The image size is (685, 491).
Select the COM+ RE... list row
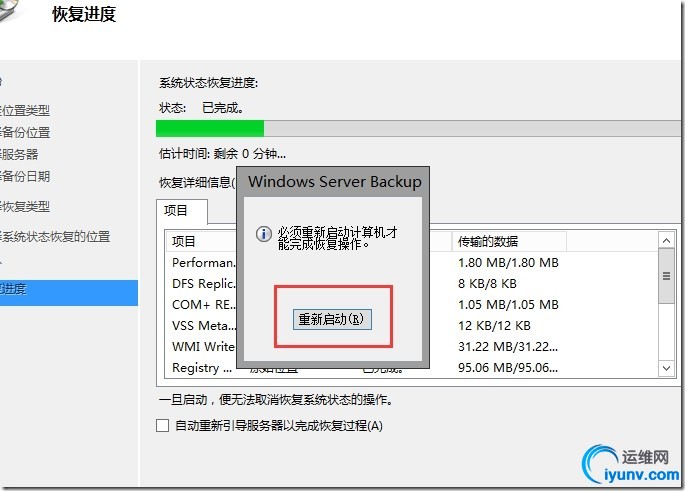(x=202, y=304)
